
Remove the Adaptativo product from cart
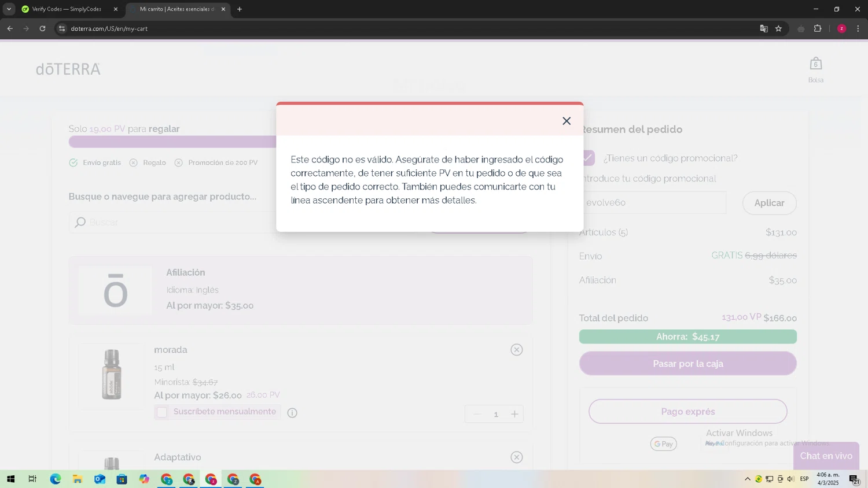tap(517, 457)
